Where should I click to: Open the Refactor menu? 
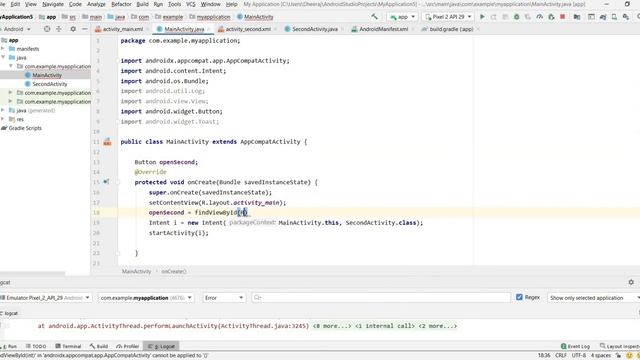coord(121,4)
